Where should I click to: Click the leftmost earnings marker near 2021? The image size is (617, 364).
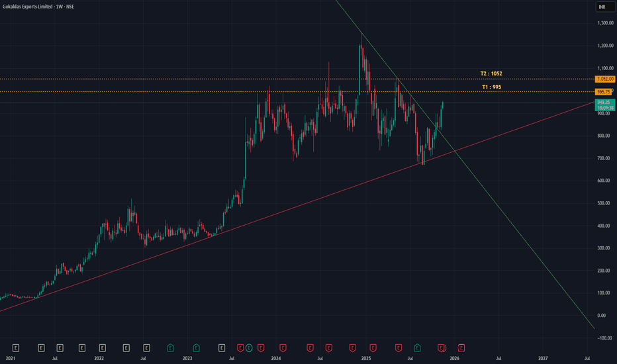point(15,347)
